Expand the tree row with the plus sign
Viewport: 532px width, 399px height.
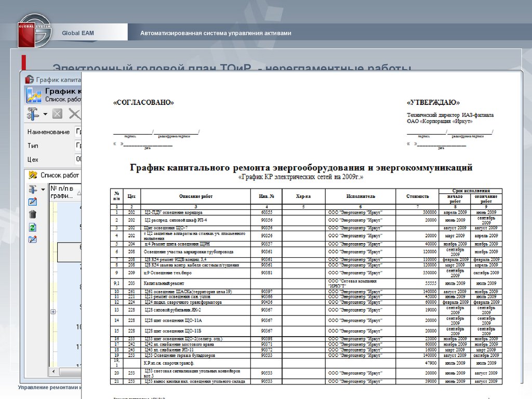[52, 312]
